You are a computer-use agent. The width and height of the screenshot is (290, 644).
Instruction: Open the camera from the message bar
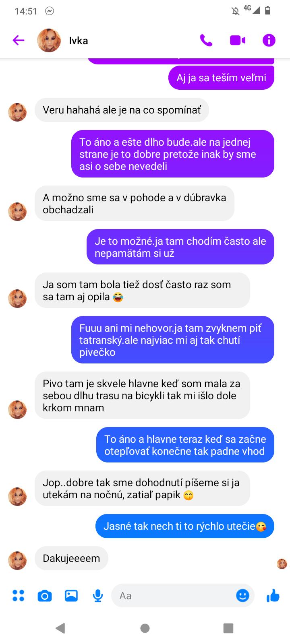pos(45,596)
